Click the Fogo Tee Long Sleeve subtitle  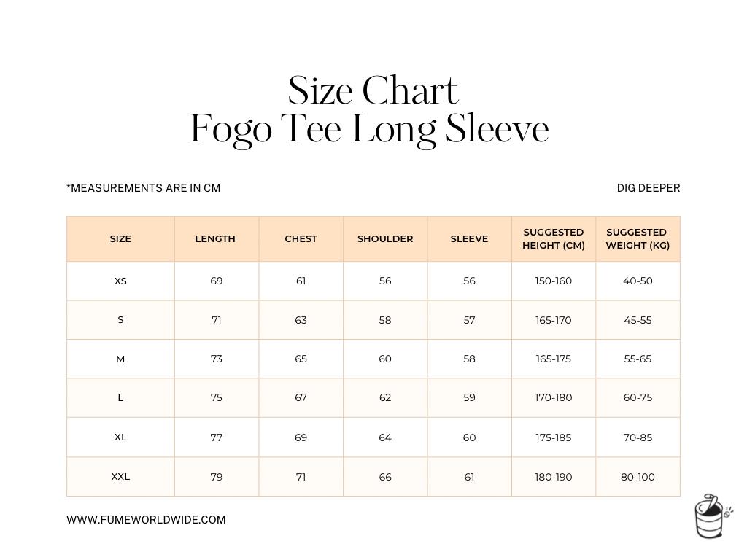(369, 130)
